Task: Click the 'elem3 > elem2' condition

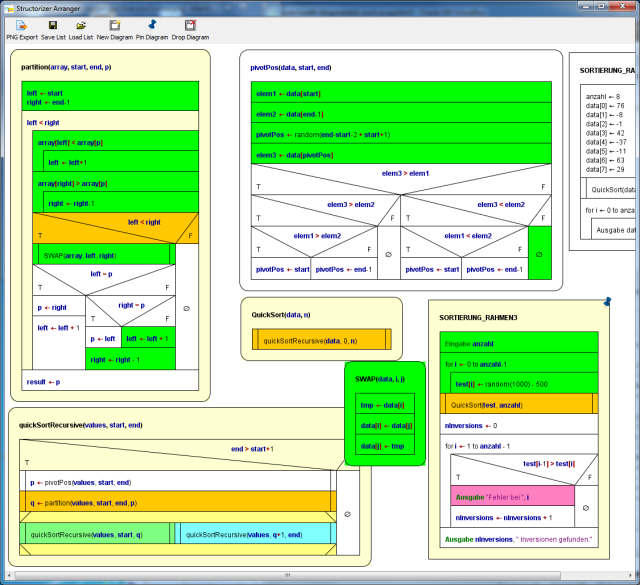Action: (326, 210)
